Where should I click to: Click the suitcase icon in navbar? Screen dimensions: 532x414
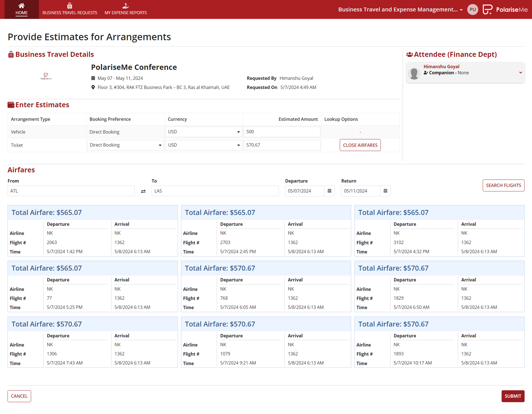(x=70, y=6)
